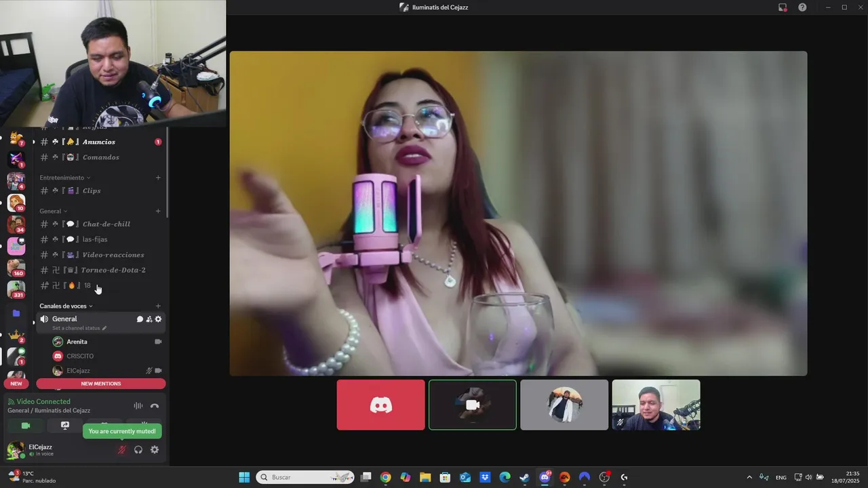This screenshot has width=868, height=488.
Task: Open the Video-reacciones channel
Action: (100, 255)
